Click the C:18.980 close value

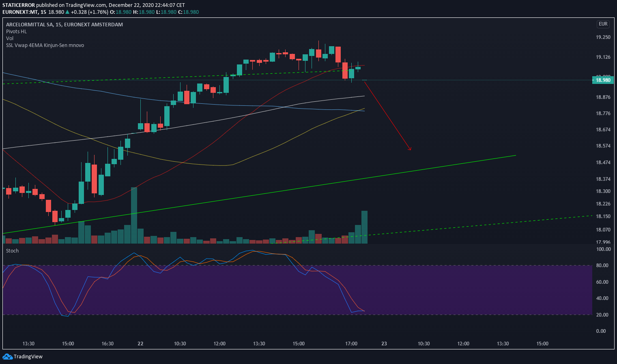click(x=188, y=12)
